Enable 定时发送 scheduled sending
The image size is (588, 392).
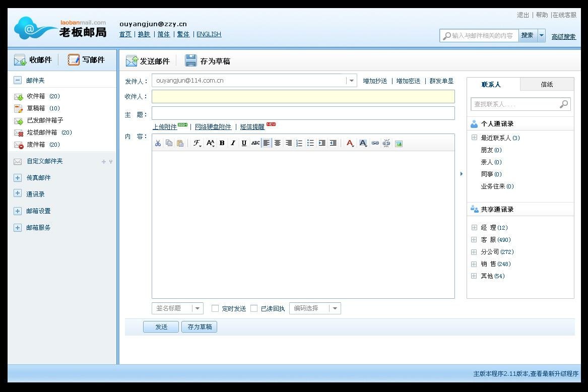click(x=215, y=308)
